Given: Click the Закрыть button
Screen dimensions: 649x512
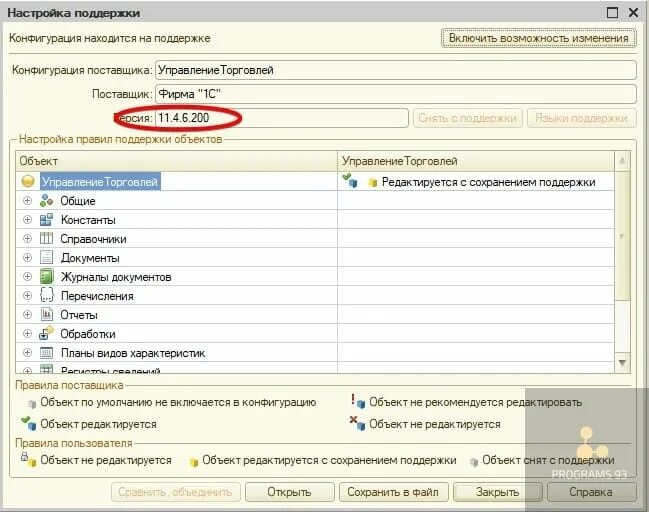Looking at the screenshot, I should [x=498, y=492].
